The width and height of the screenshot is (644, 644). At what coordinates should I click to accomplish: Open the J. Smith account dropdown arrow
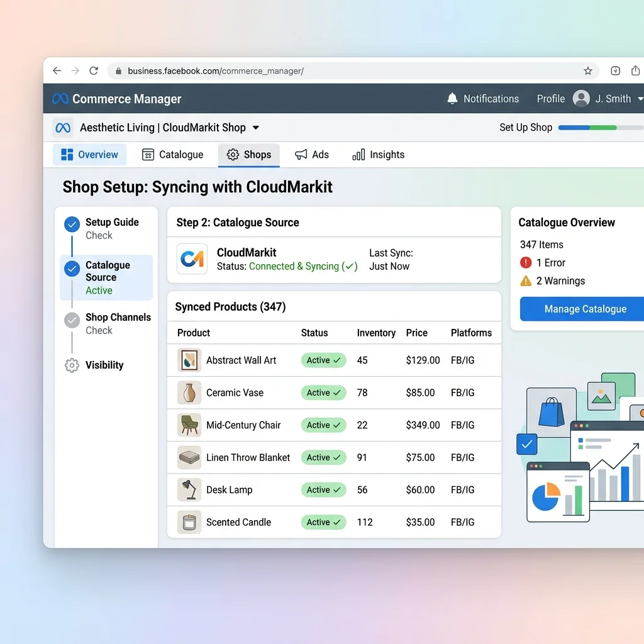click(x=640, y=99)
